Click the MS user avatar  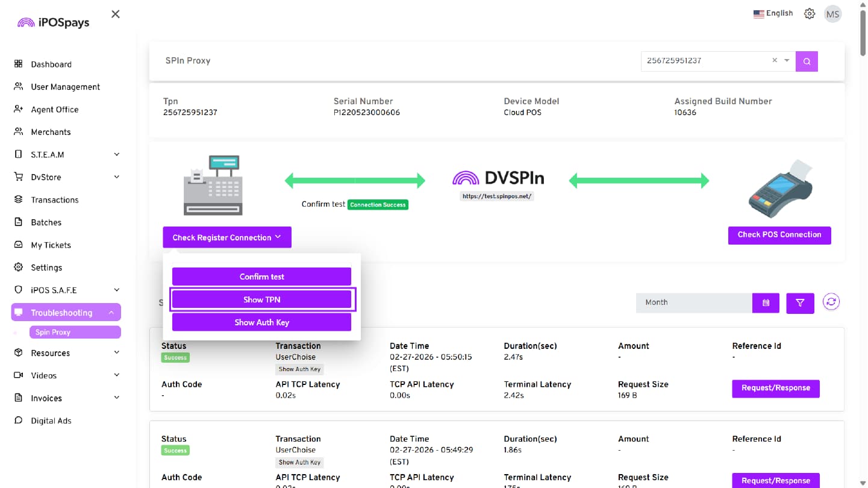click(832, 14)
